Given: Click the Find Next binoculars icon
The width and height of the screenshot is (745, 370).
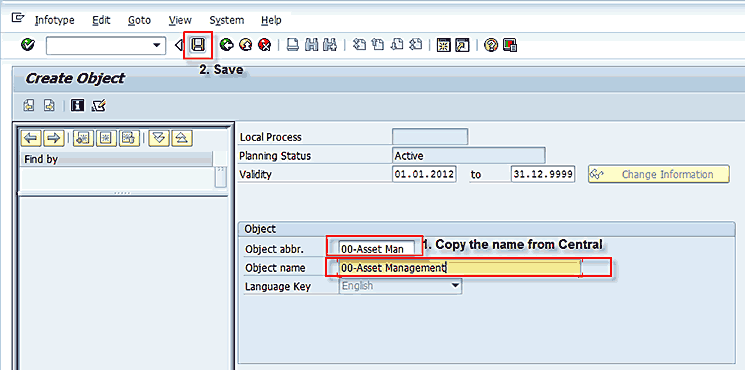Looking at the screenshot, I should tap(329, 45).
